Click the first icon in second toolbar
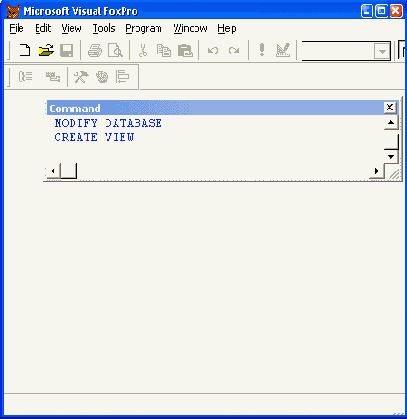The width and height of the screenshot is (407, 419). (26, 77)
